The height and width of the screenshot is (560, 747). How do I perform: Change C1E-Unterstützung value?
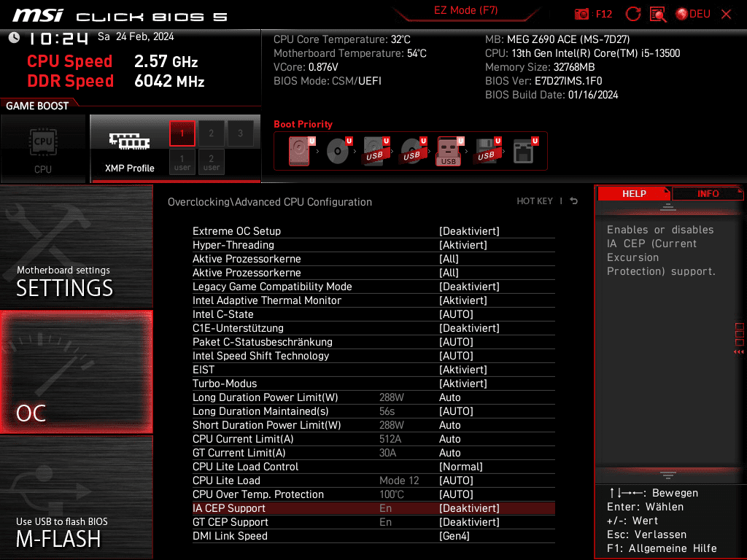(x=469, y=327)
